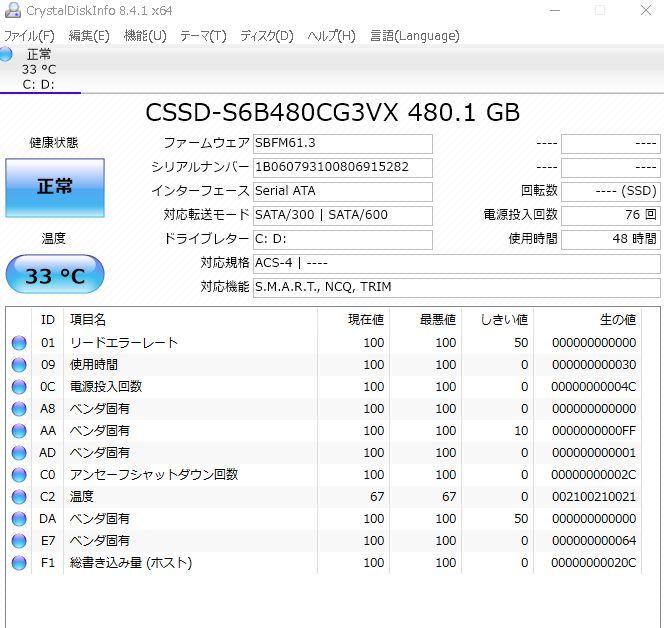Screen dimensions: 664x628
Task: Click status orb for アンセーフシャットダウン回数 row
Action: (19, 475)
